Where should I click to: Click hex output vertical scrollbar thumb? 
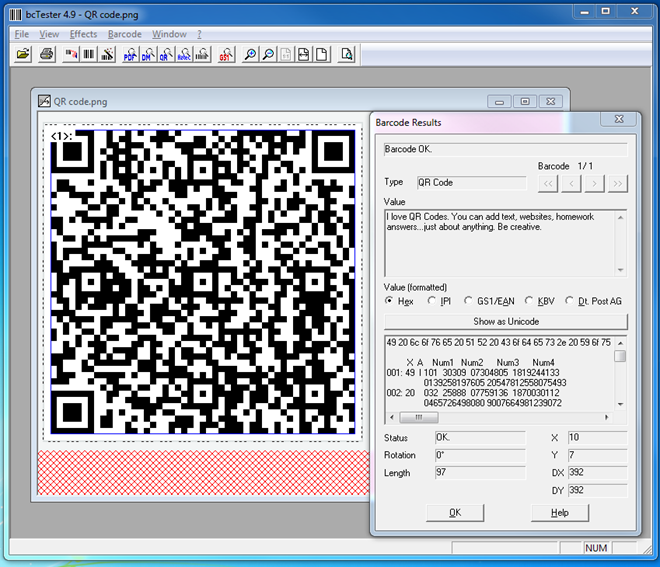[620, 356]
